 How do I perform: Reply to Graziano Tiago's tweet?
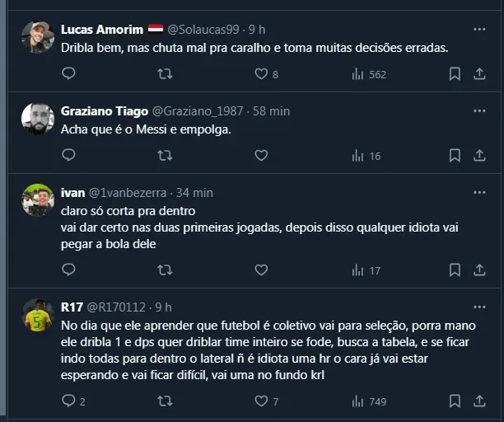pos(68,155)
